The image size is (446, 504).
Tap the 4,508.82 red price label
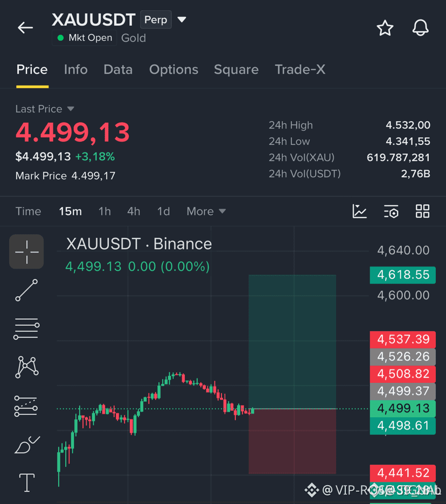pos(403,374)
